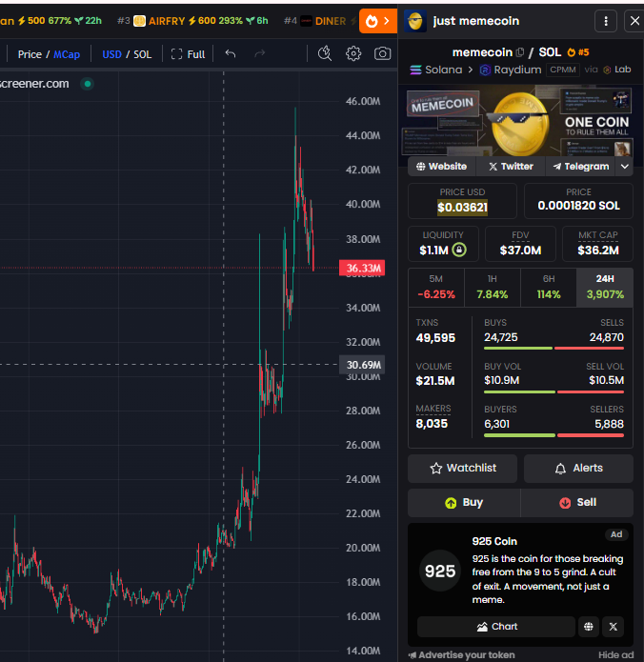This screenshot has height=662, width=644.
Task: Click the Solana chain label
Action: click(436, 70)
